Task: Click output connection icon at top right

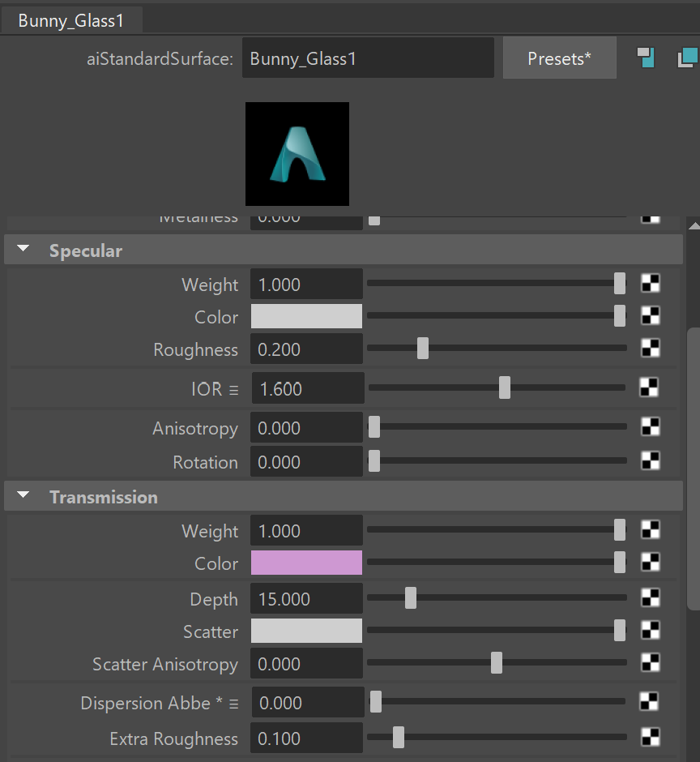Action: tap(687, 58)
